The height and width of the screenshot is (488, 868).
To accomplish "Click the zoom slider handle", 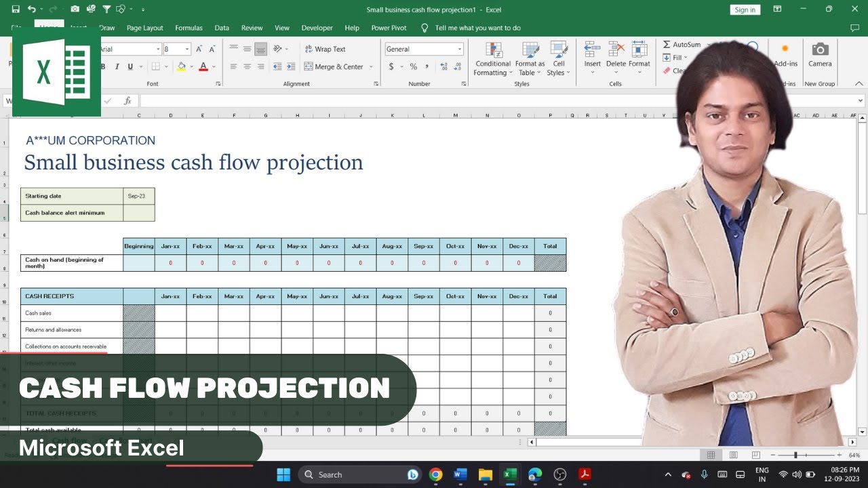I will tap(795, 455).
